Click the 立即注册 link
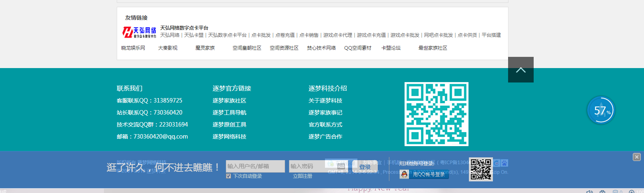This screenshot has height=193, width=644. 303,176
